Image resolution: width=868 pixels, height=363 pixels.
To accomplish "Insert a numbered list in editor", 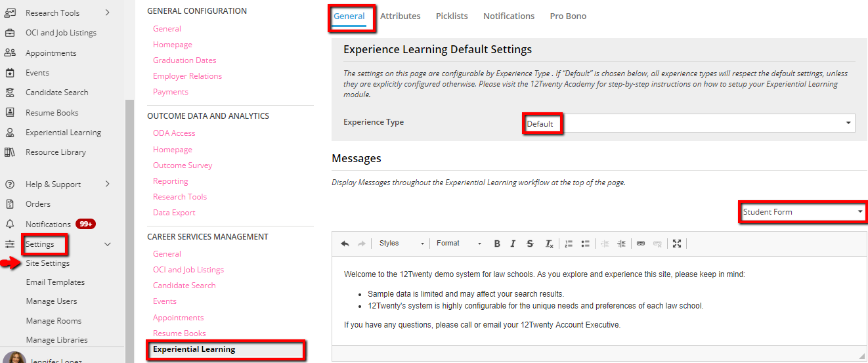I will 569,244.
